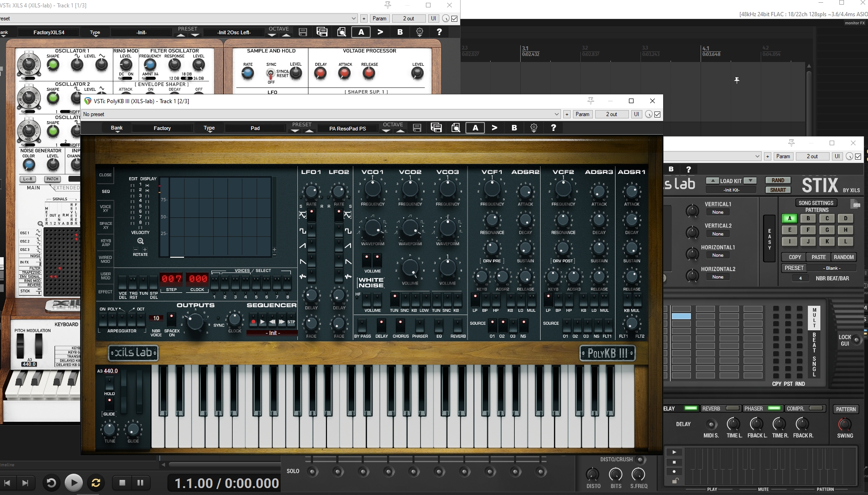Open the KEYB ARP panel tab

[105, 242]
